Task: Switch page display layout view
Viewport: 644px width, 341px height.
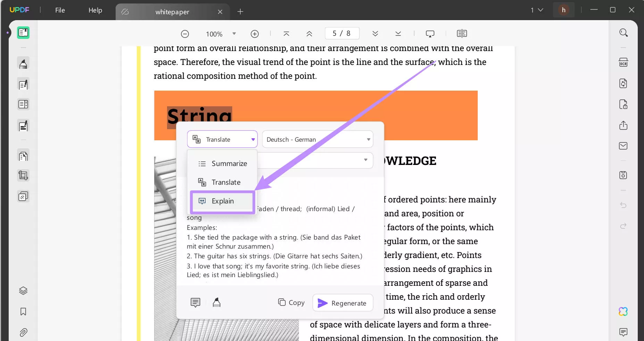Action: pyautogui.click(x=462, y=34)
